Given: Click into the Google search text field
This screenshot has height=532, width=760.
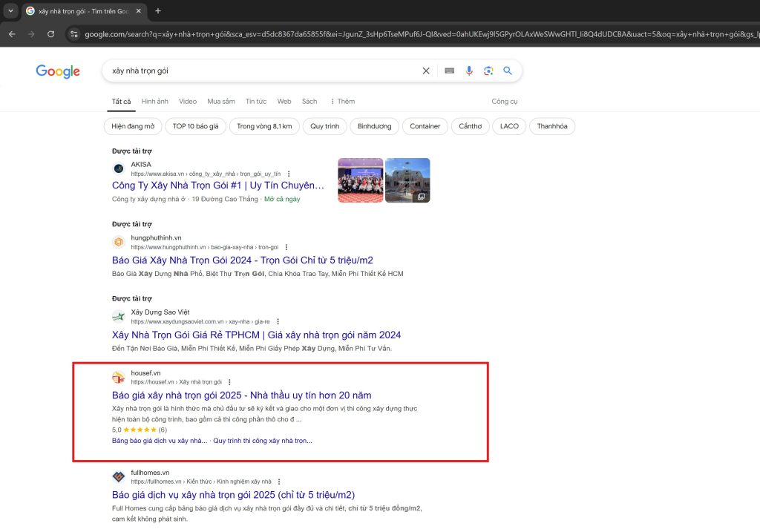Looking at the screenshot, I should (x=262, y=70).
